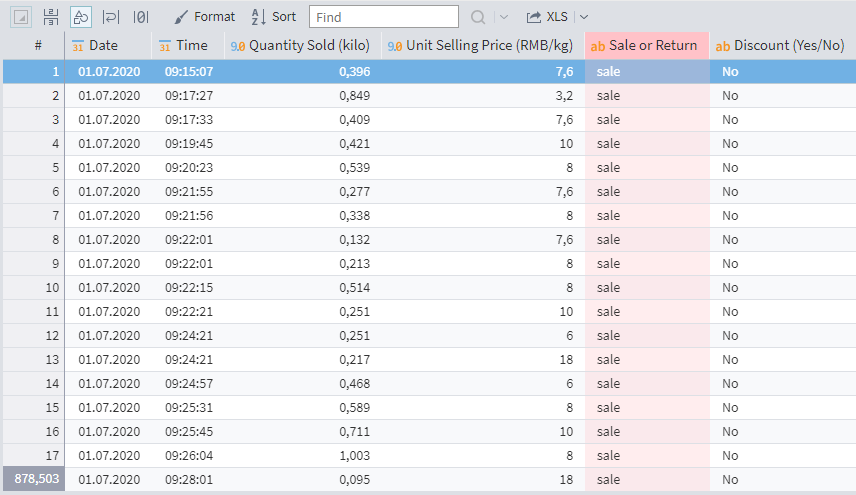Open the export format dropdown arrow
856x495 pixels.
(584, 17)
